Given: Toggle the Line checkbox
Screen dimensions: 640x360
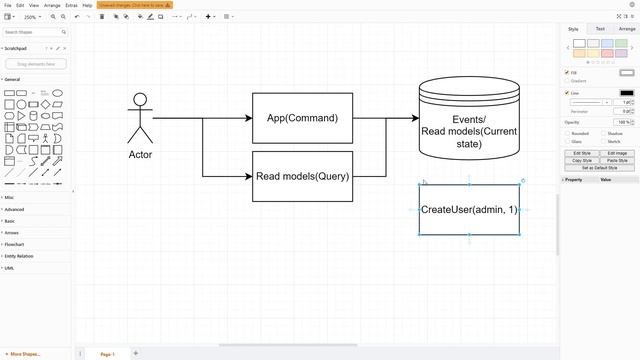Looking at the screenshot, I should coord(567,93).
